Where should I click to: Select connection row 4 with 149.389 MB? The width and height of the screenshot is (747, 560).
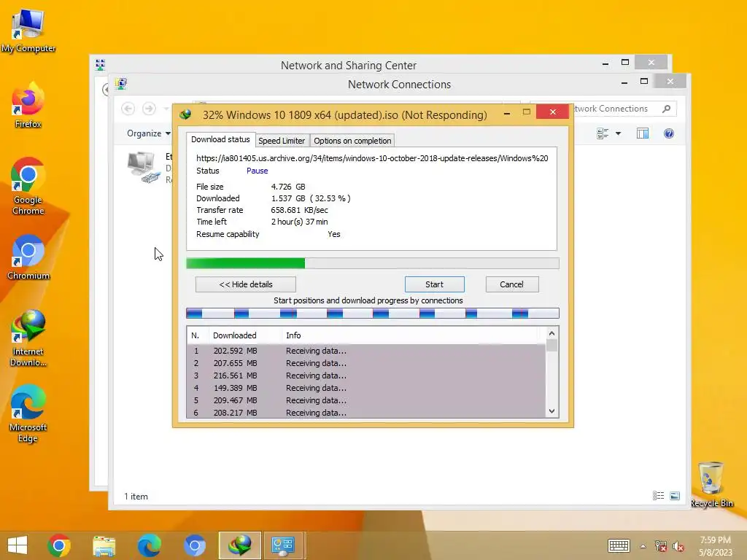point(366,388)
